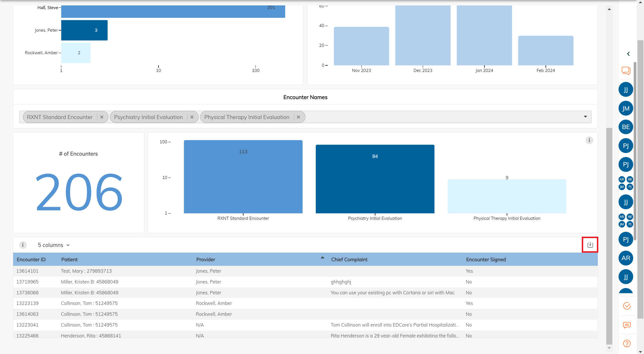This screenshot has width=644, height=354.
Task: Download the encounters table export
Action: [x=590, y=245]
